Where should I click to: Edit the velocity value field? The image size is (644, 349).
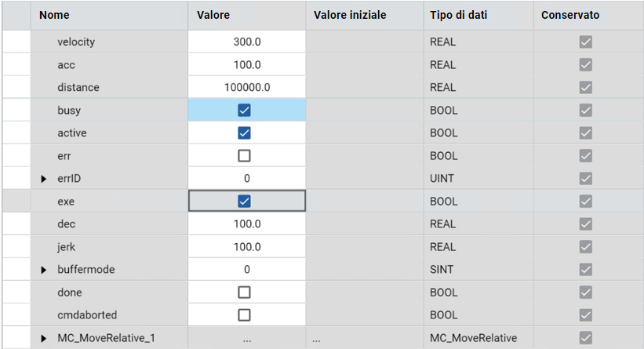click(246, 42)
